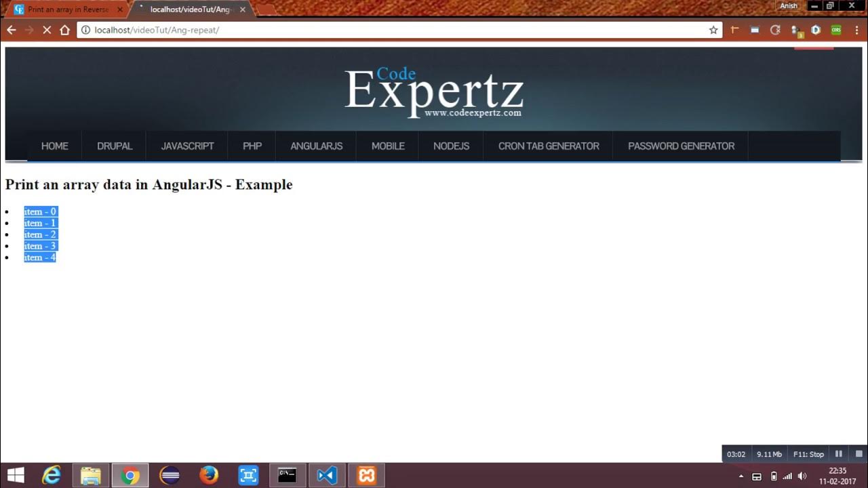Open the PASSWORD GENERATOR link
The height and width of the screenshot is (488, 868).
click(681, 146)
